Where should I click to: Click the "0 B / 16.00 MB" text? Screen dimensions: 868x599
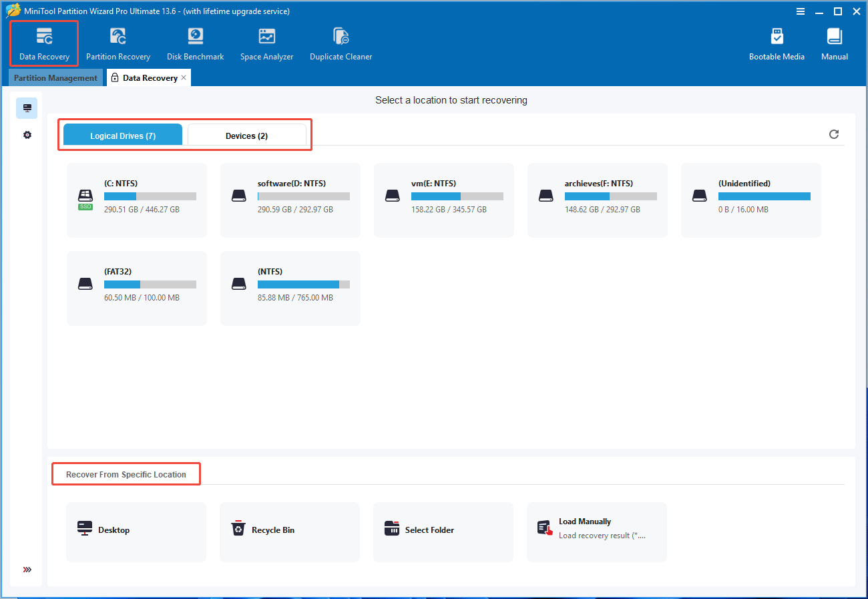click(743, 210)
